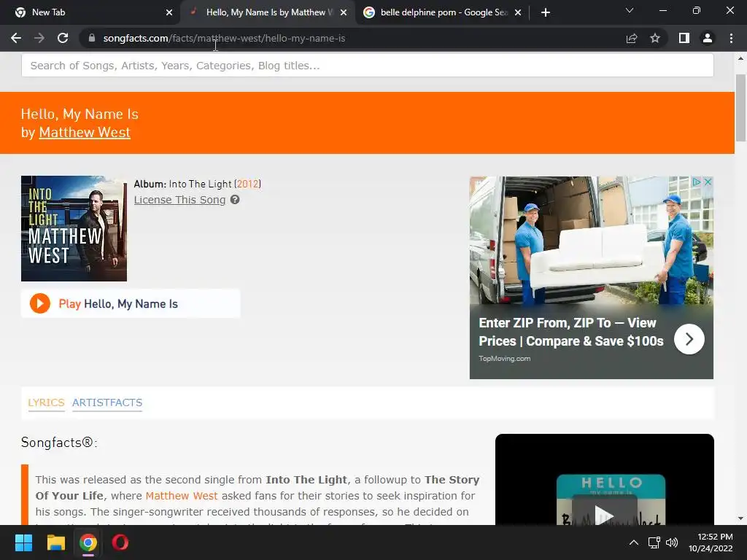Open the Matthew West artist link in header
747x560 pixels.
click(85, 133)
